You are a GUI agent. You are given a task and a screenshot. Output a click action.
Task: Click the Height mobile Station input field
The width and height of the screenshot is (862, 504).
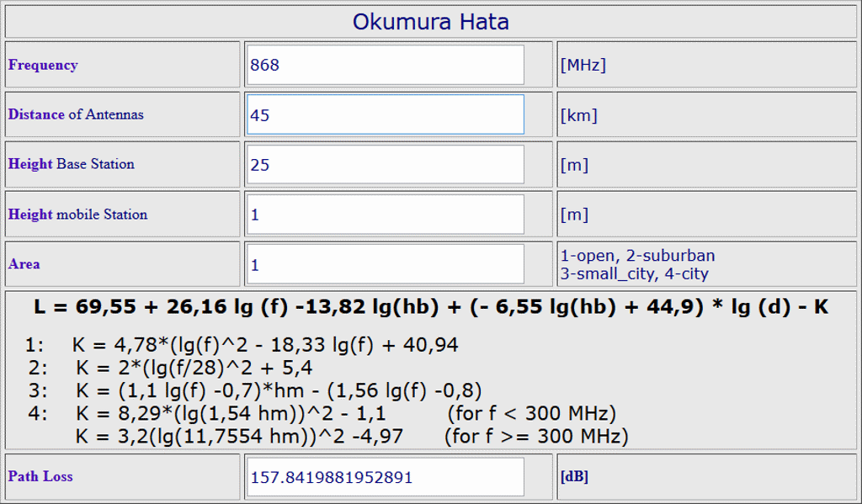click(x=386, y=215)
